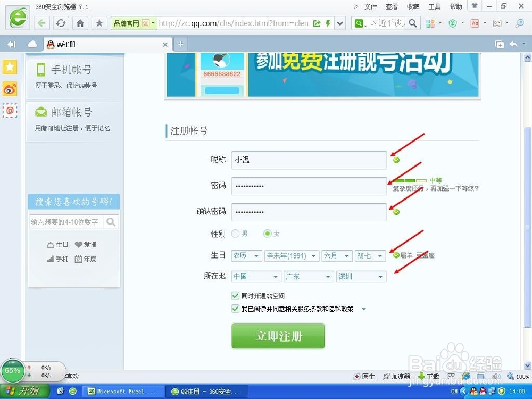Click the screenshot extension icon
Image resolution: width=532 pixels, height=399 pixels.
[x=497, y=23]
